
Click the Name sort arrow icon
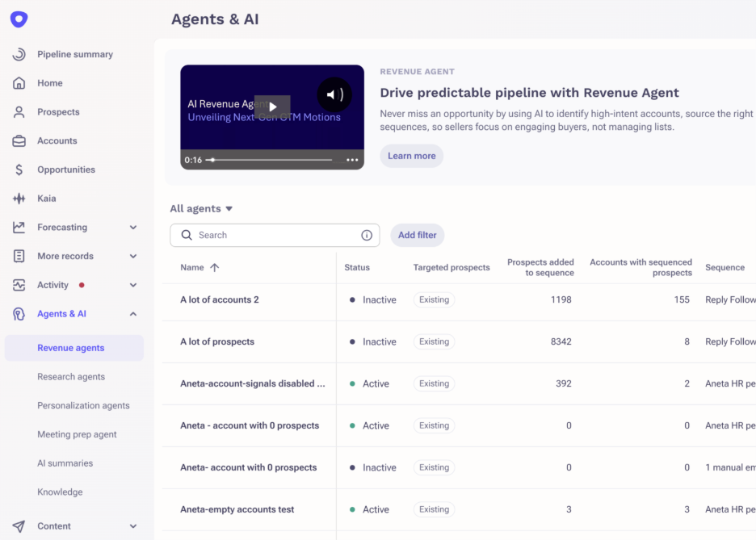point(215,267)
